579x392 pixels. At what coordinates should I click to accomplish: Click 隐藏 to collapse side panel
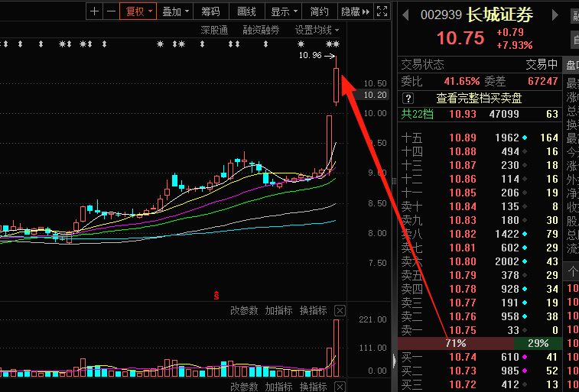coord(355,11)
